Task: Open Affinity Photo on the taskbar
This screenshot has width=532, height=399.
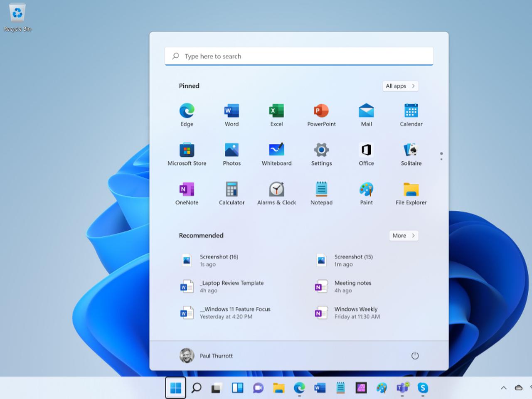Action: 361,388
